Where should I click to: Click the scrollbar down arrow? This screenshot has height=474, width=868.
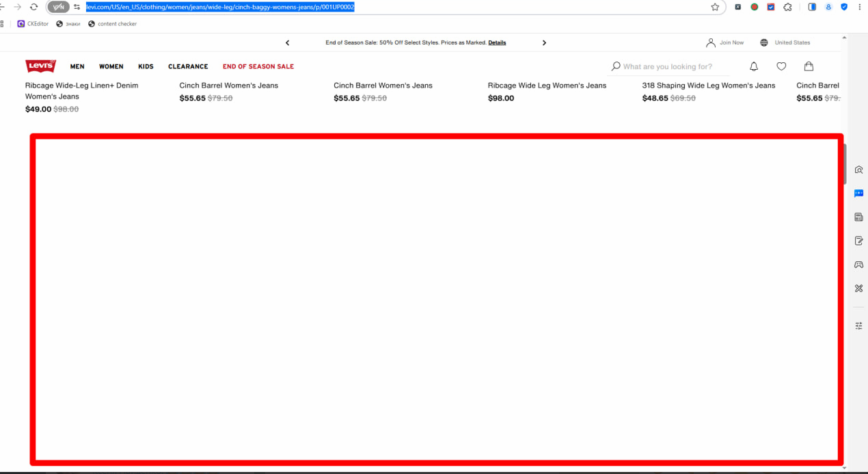pyautogui.click(x=845, y=468)
